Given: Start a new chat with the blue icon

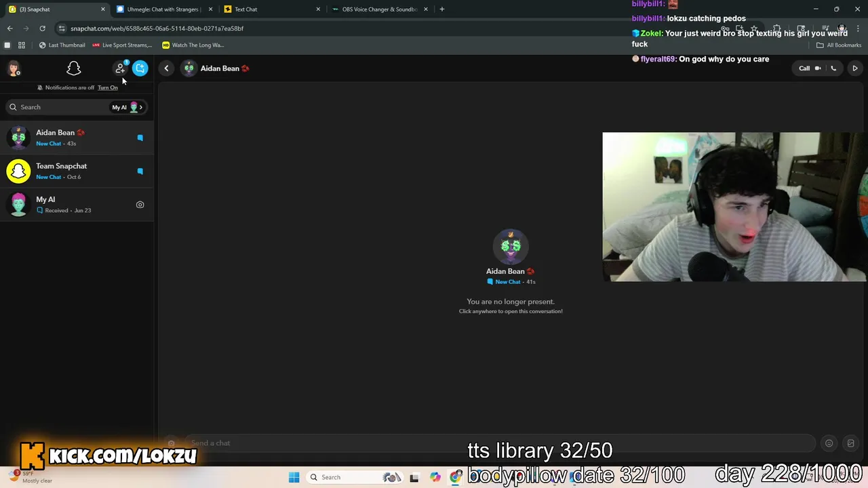Looking at the screenshot, I should pos(140,68).
